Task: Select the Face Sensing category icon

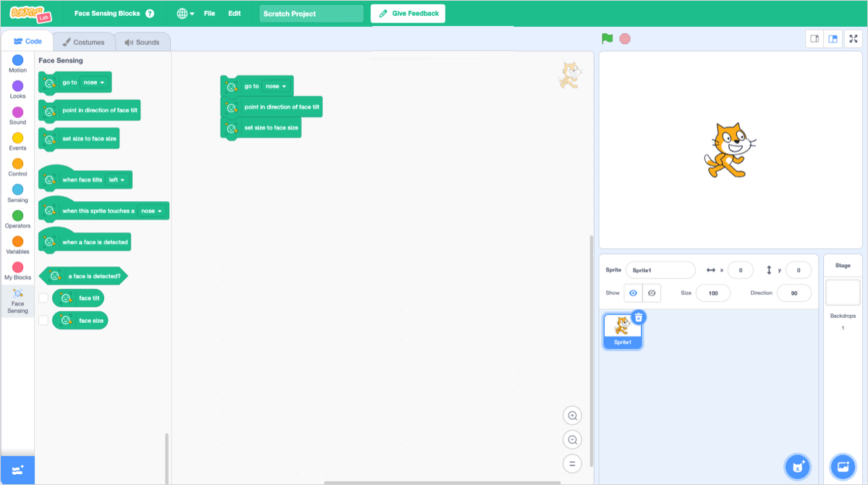Action: pos(17,301)
